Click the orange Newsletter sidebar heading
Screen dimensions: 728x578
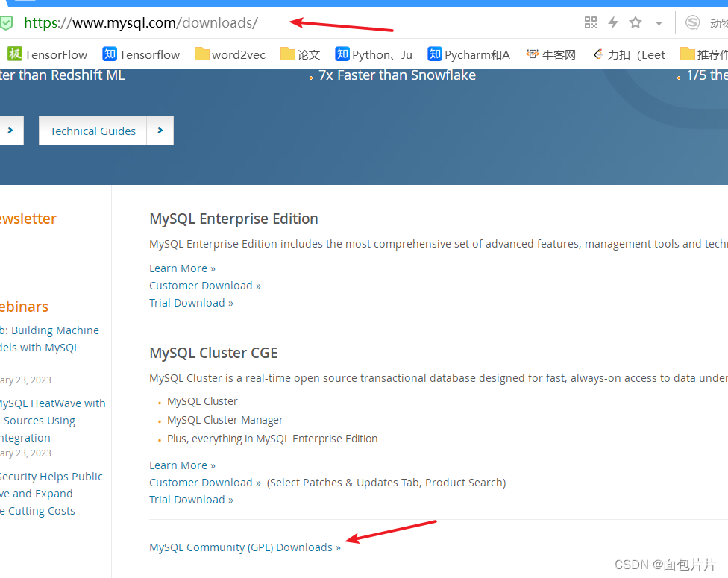tap(28, 219)
